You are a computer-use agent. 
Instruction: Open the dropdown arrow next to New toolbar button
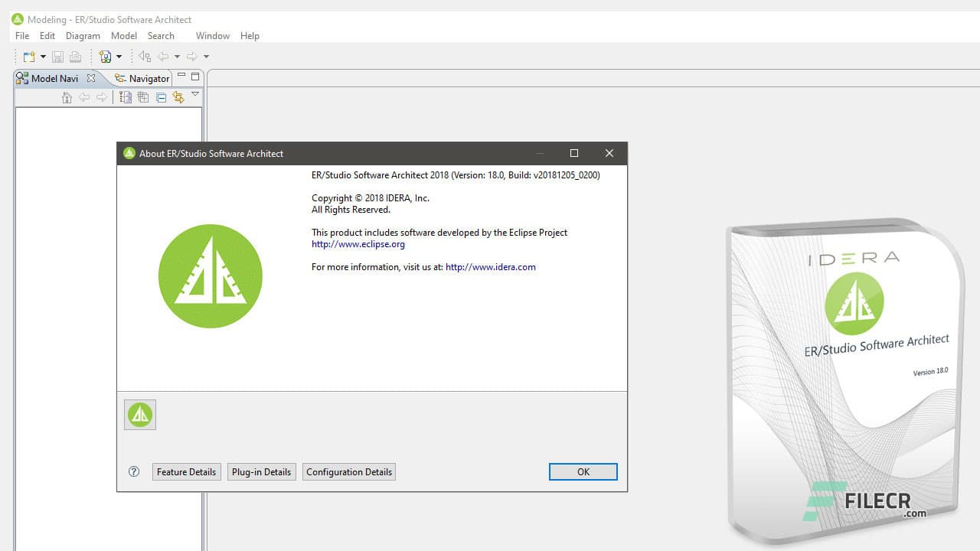click(44, 56)
